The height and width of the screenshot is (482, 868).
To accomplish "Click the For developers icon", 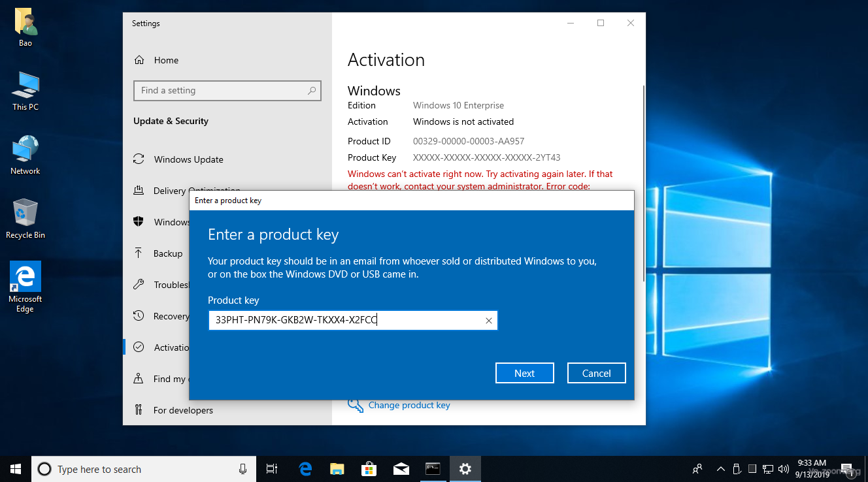I will coord(139,410).
